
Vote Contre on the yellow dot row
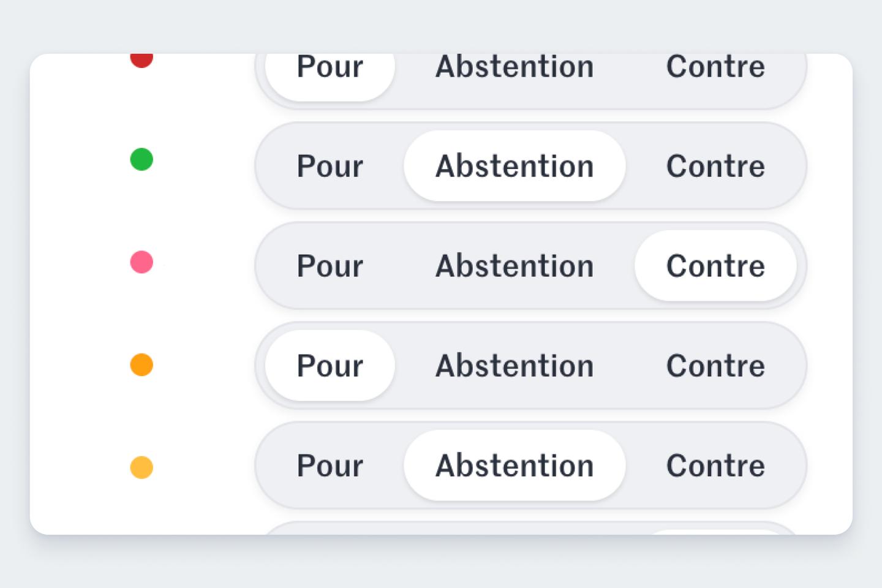click(714, 465)
